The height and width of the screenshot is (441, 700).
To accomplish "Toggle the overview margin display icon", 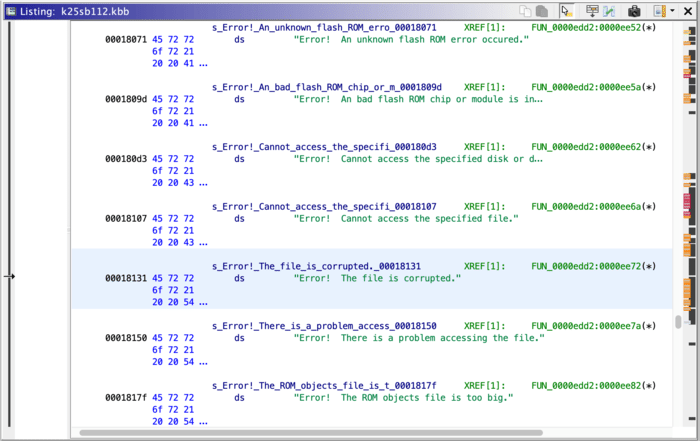I will point(659,10).
